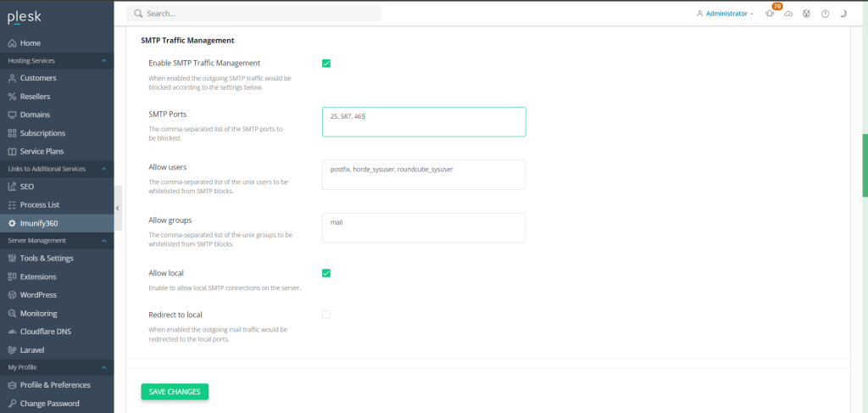868x413 pixels.
Task: Disable Enable SMTP Traffic Management checkbox
Action: click(326, 64)
